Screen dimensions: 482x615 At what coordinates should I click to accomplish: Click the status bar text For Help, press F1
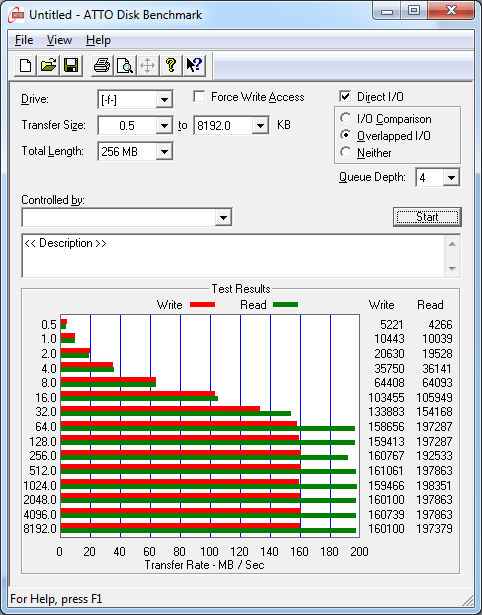coord(56,599)
